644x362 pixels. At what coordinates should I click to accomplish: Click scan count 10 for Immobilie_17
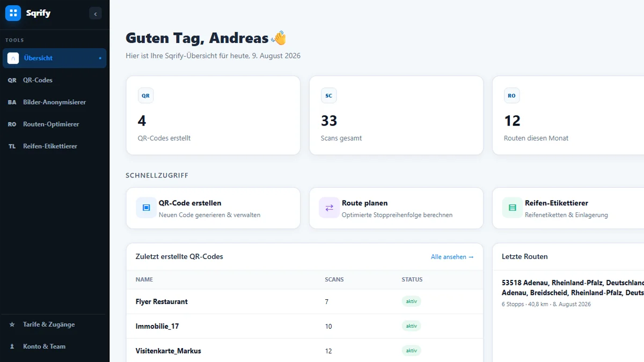pyautogui.click(x=328, y=327)
